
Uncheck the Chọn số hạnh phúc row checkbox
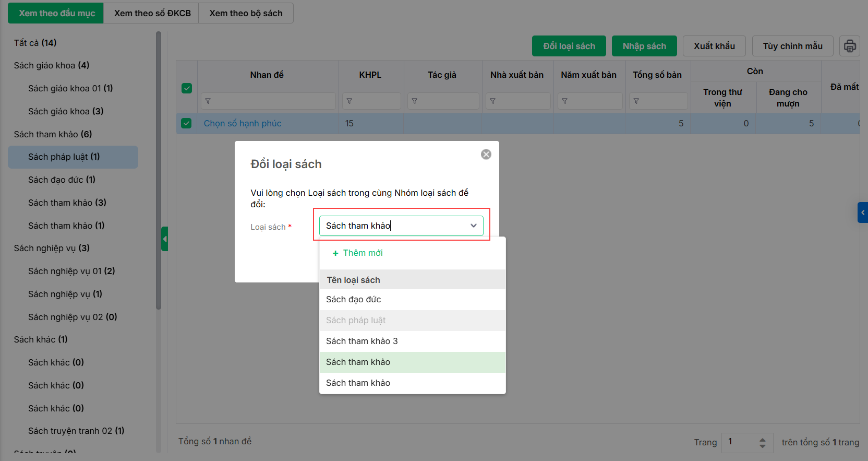pyautogui.click(x=186, y=123)
